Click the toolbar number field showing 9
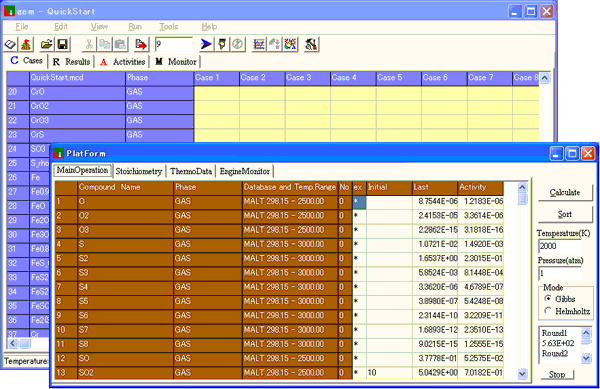Screen dimensions: 600x389 tap(173, 44)
